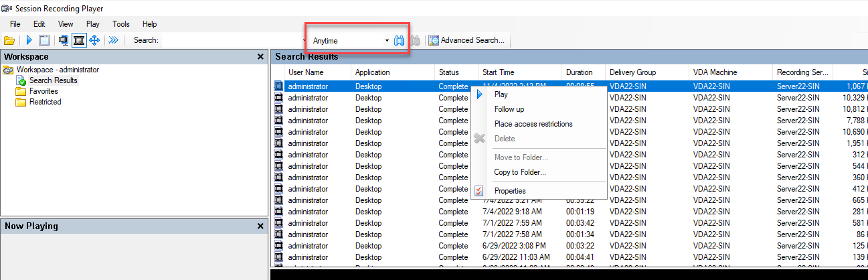
Task: Click the Open folder toolbar icon
Action: 9,40
